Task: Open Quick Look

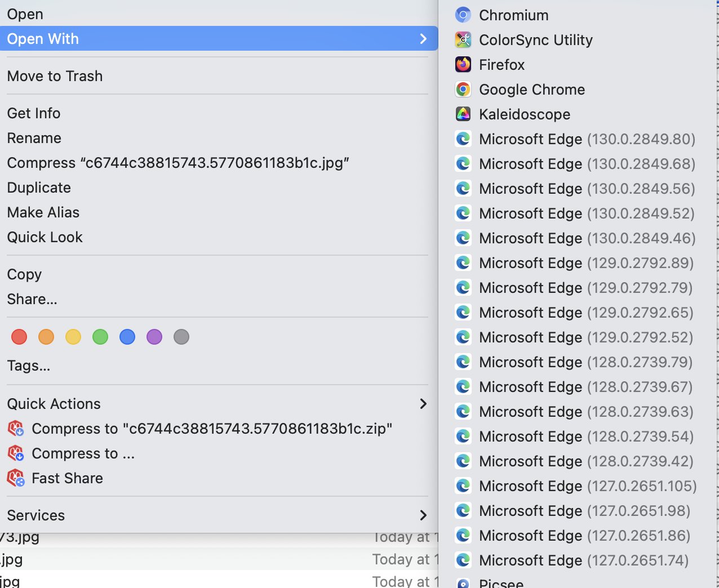Action: 219,237
